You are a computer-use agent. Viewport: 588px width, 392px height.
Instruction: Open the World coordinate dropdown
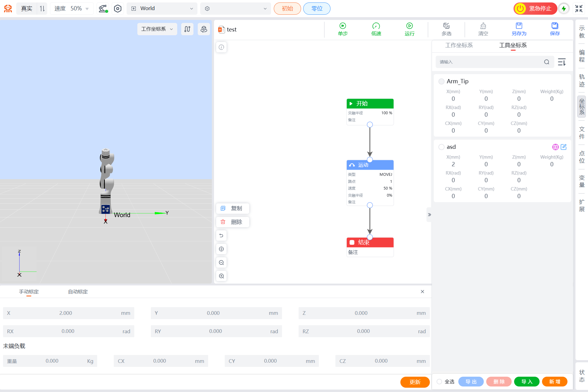pos(162,9)
